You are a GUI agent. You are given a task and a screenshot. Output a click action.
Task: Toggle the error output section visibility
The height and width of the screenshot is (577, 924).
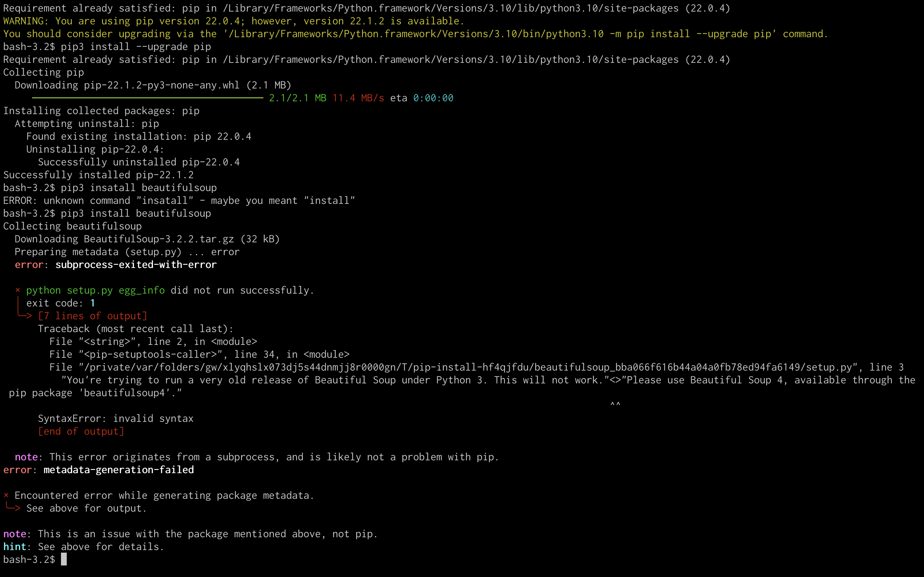93,316
